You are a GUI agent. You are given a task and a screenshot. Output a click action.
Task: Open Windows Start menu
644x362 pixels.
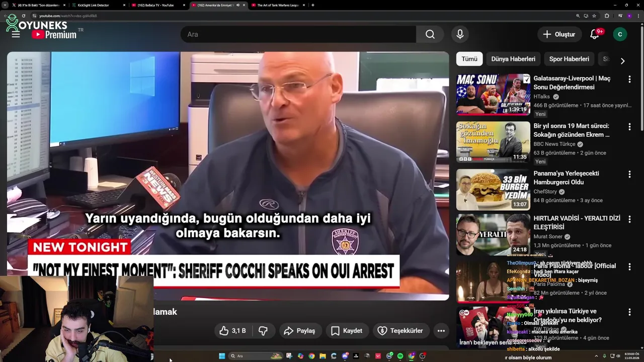coord(222,356)
